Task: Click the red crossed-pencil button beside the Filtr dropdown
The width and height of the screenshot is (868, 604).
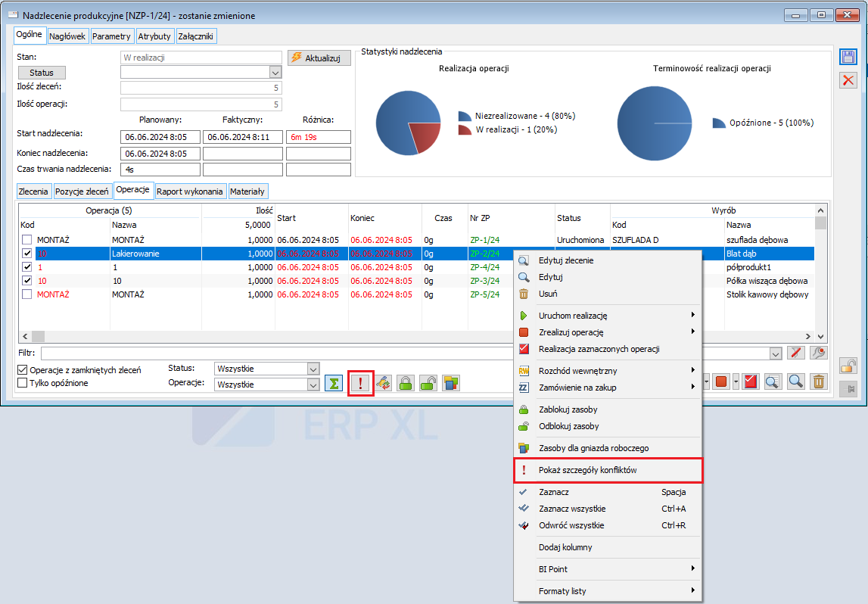Action: point(796,353)
